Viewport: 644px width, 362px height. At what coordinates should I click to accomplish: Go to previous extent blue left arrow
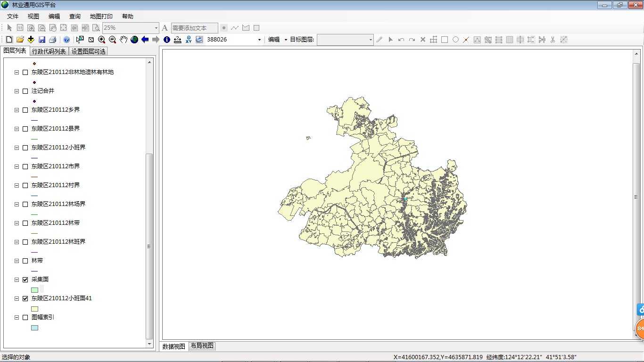coord(145,40)
